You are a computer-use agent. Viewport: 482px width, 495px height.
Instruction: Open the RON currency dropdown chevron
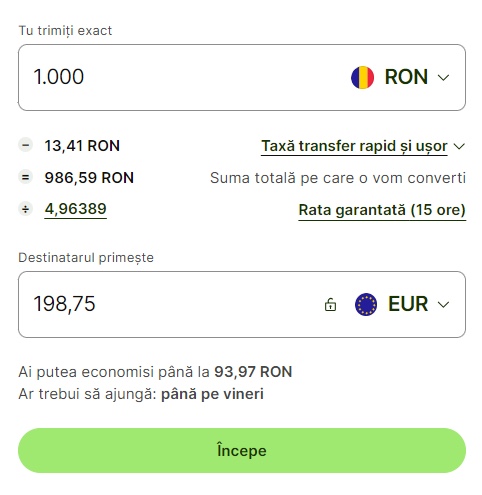[x=443, y=78]
